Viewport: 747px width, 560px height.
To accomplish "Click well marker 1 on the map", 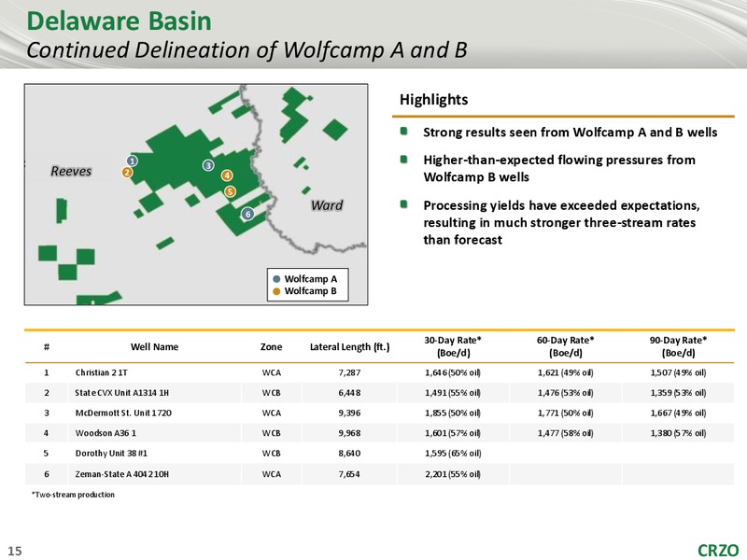I will pyautogui.click(x=132, y=161).
